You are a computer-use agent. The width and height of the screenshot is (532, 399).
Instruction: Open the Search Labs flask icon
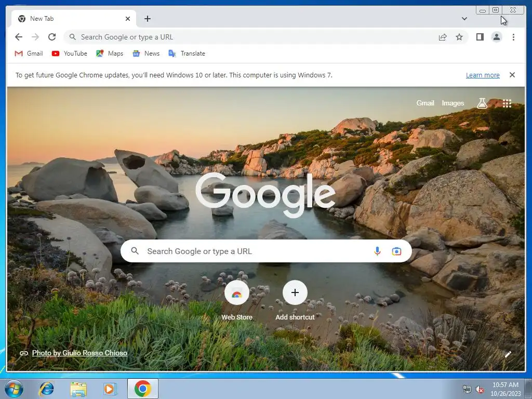click(x=482, y=103)
